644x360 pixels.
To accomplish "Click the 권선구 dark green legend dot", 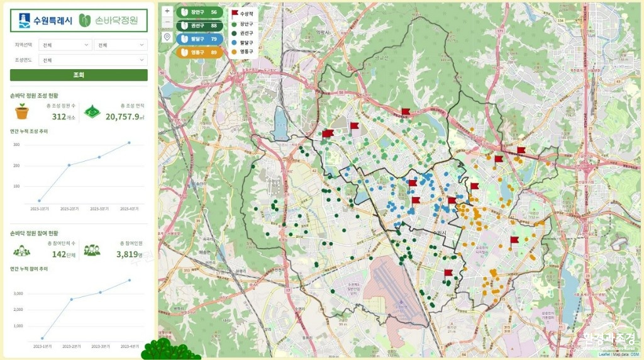I will tap(234, 33).
